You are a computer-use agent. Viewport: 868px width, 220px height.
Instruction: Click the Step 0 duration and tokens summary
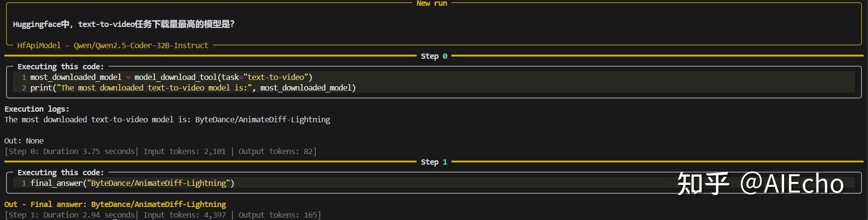161,151
